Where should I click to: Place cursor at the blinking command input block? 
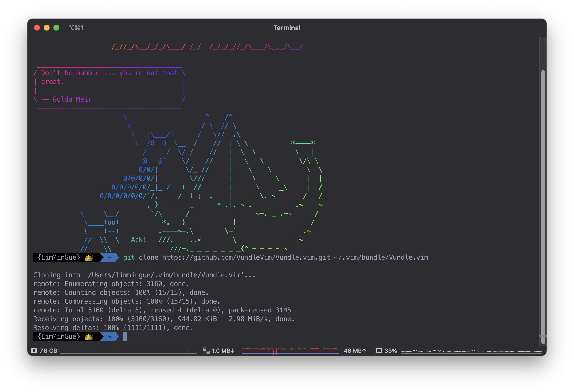125,336
